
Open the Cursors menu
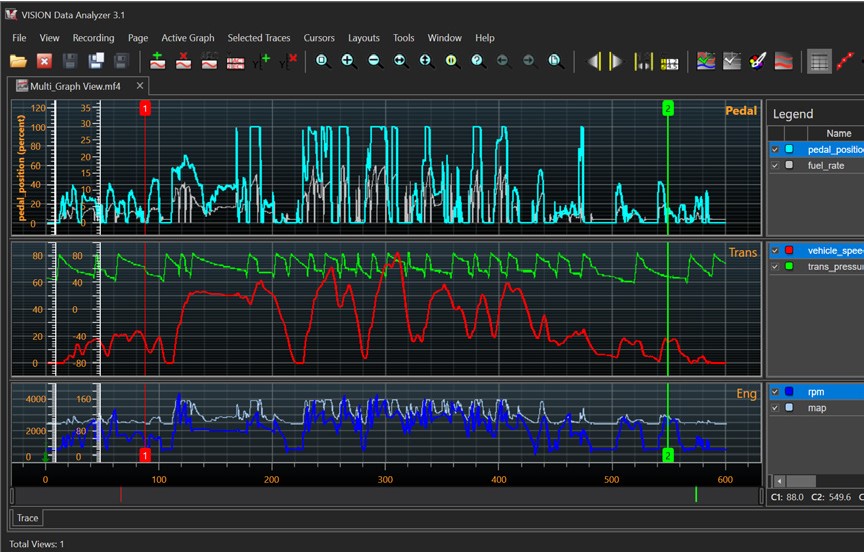point(319,38)
